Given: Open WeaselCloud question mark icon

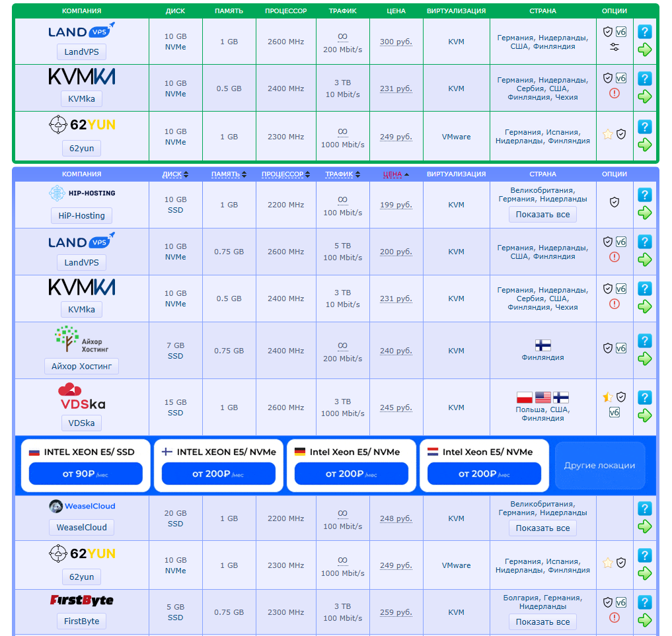Looking at the screenshot, I should pos(644,509).
